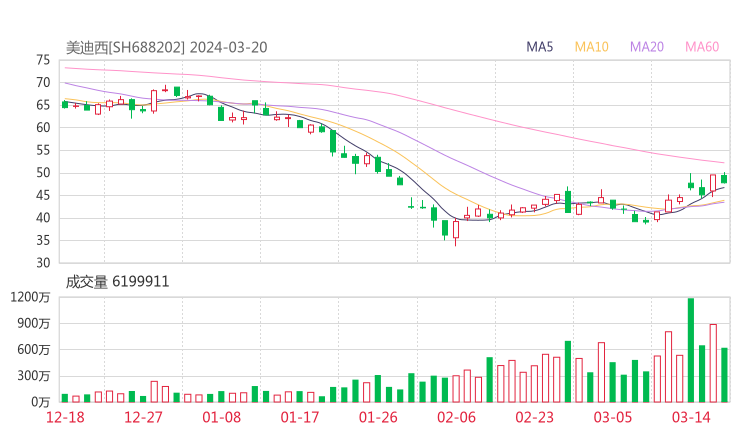Select the last green candlestick on the chart
The image size is (740, 440).
coord(724,178)
